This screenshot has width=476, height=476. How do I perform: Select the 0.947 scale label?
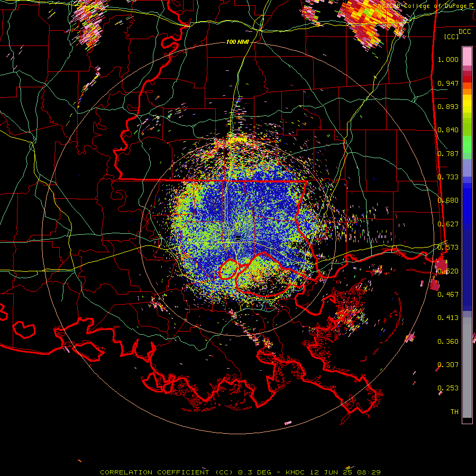tap(448, 83)
